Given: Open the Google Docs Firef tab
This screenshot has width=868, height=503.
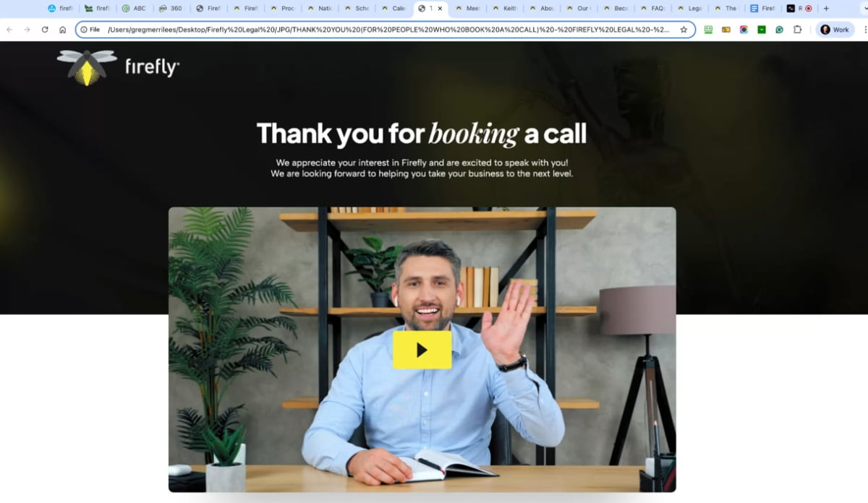Looking at the screenshot, I should pyautogui.click(x=763, y=9).
